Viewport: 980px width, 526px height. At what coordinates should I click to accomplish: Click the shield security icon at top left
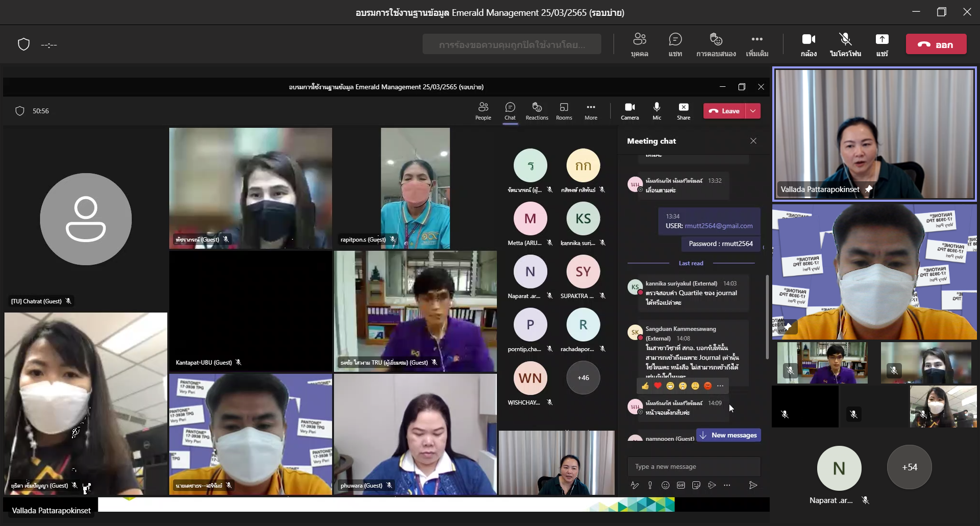(23, 44)
